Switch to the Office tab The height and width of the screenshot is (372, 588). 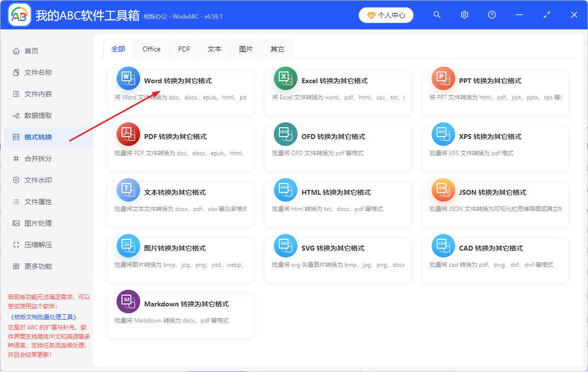coord(151,49)
